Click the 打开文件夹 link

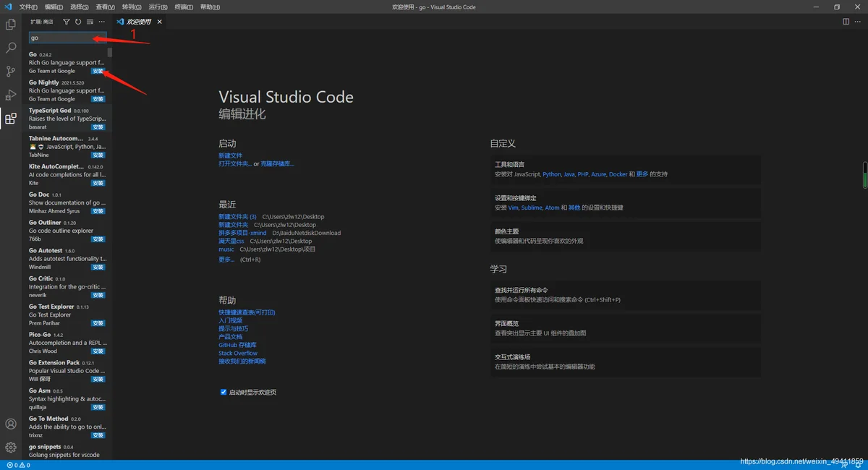tap(235, 164)
